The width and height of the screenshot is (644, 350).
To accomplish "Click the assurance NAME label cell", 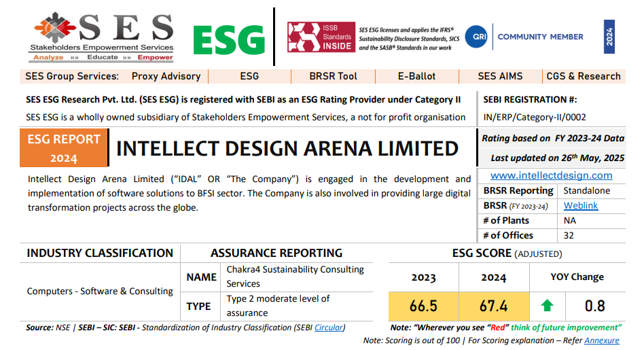I will point(201,277).
